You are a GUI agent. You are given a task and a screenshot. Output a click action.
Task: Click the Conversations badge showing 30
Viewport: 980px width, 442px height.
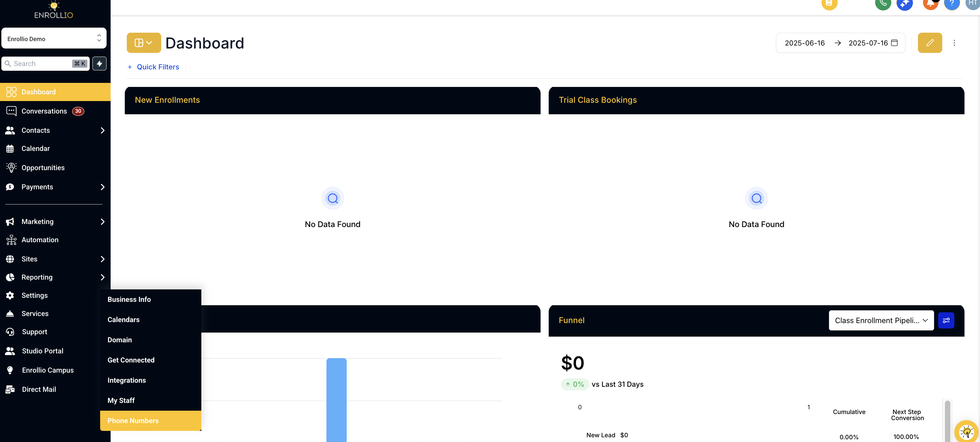(x=78, y=111)
